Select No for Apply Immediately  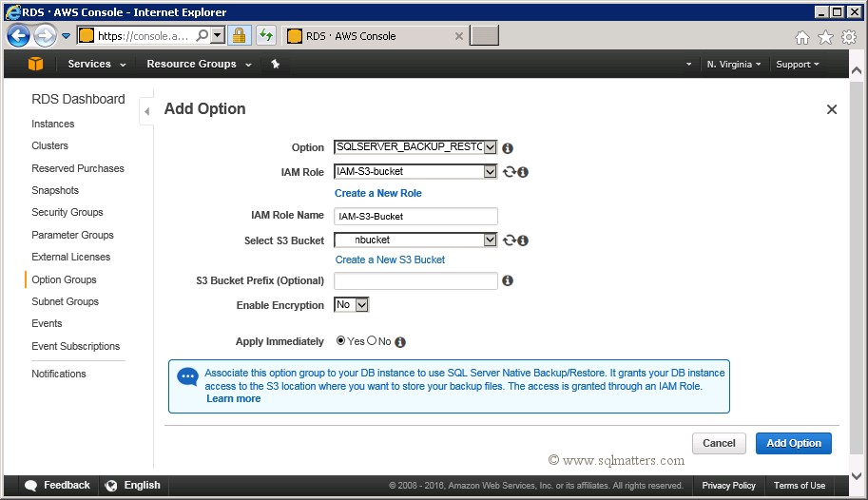click(x=372, y=341)
